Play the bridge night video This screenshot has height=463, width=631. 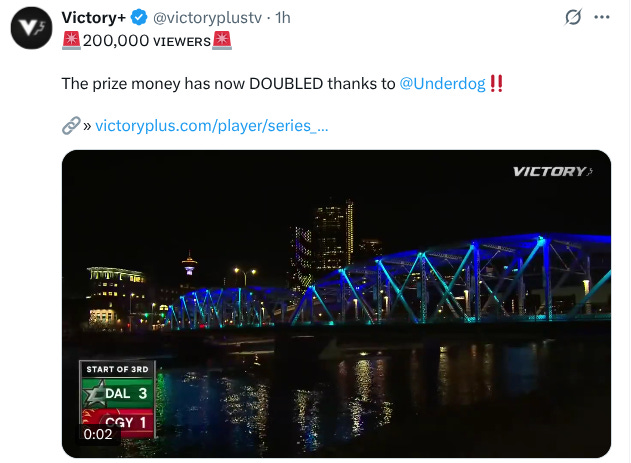point(336,304)
